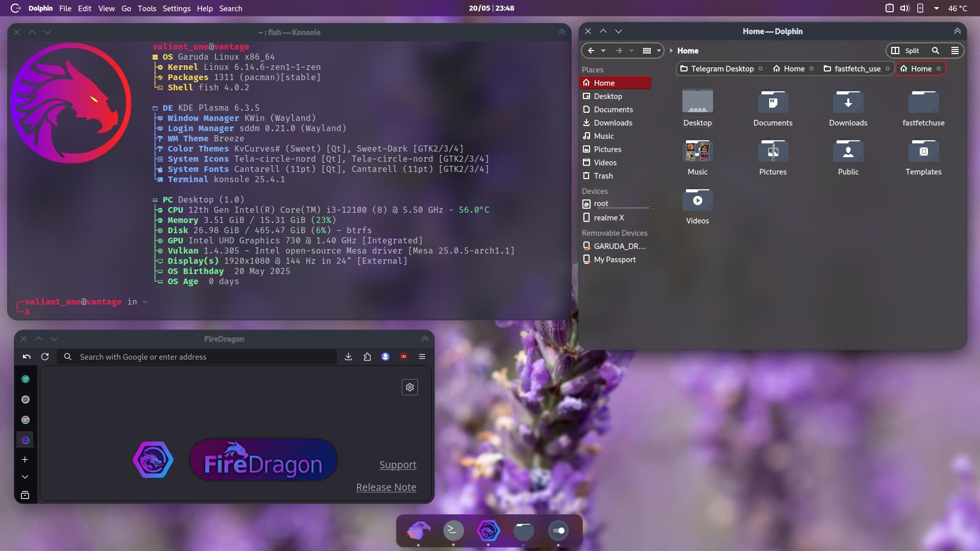Viewport: 980px width, 551px height.
Task: Open FireDragon application menu
Action: pos(422,357)
